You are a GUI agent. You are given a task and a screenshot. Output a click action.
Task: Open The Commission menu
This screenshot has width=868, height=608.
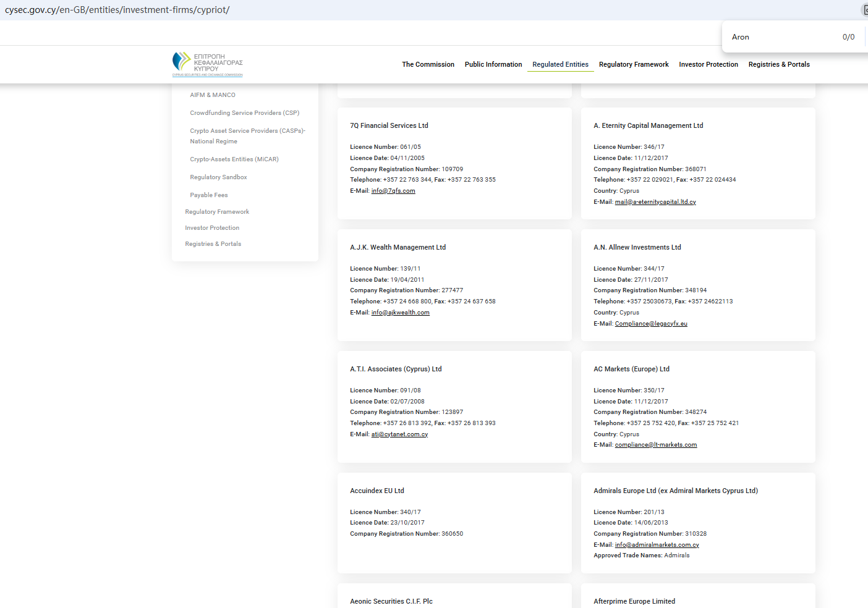point(428,64)
